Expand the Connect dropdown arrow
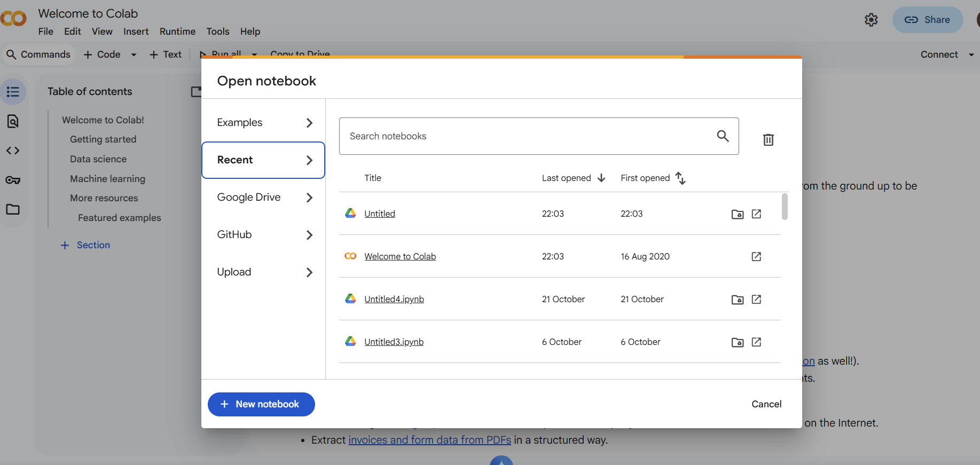Viewport: 980px width, 465px height. pos(971,54)
